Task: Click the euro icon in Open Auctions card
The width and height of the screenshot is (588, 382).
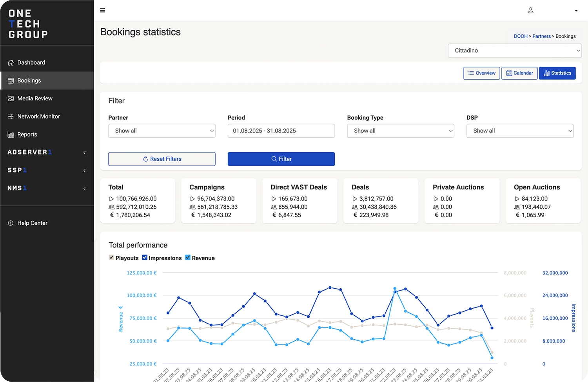Action: tap(517, 215)
